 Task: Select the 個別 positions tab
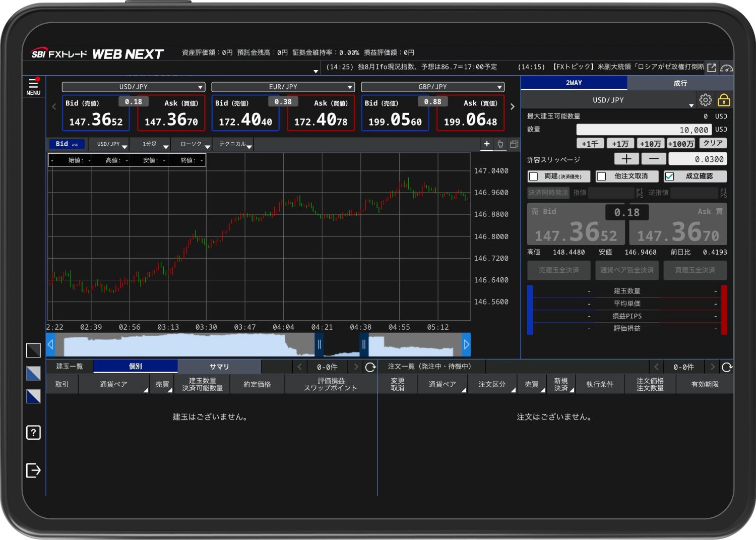pos(136,367)
